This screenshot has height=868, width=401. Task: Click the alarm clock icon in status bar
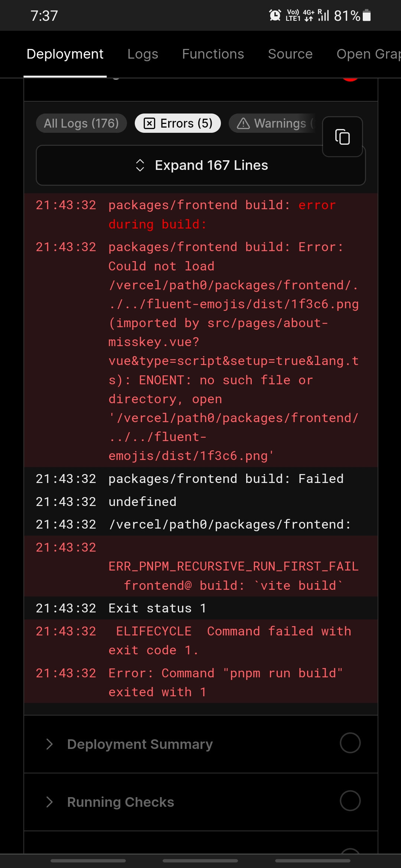pyautogui.click(x=274, y=15)
